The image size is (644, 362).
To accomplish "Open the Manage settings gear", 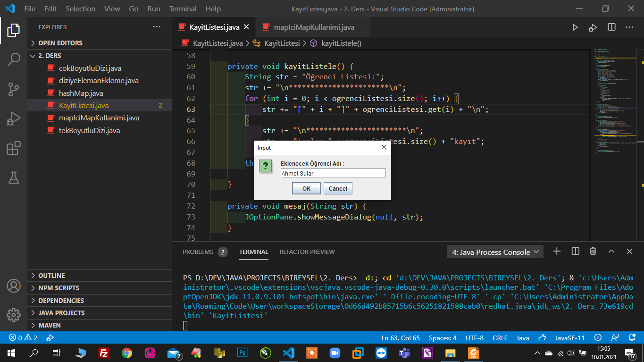I will [x=13, y=315].
